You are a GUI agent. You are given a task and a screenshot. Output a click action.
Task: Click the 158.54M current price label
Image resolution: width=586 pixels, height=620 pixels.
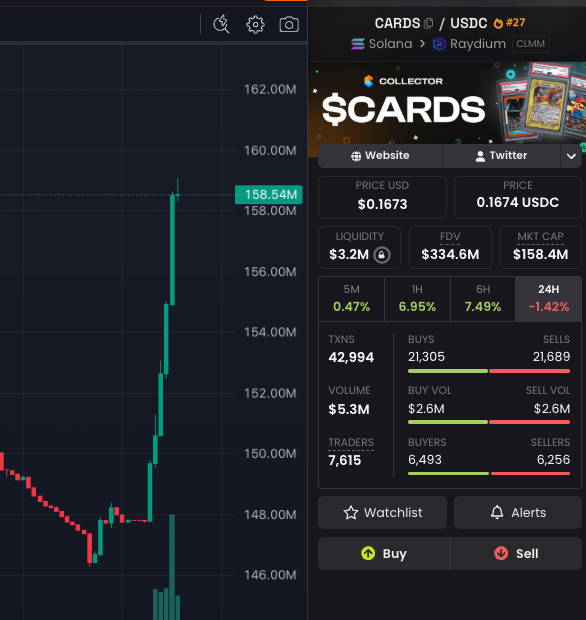point(269,195)
